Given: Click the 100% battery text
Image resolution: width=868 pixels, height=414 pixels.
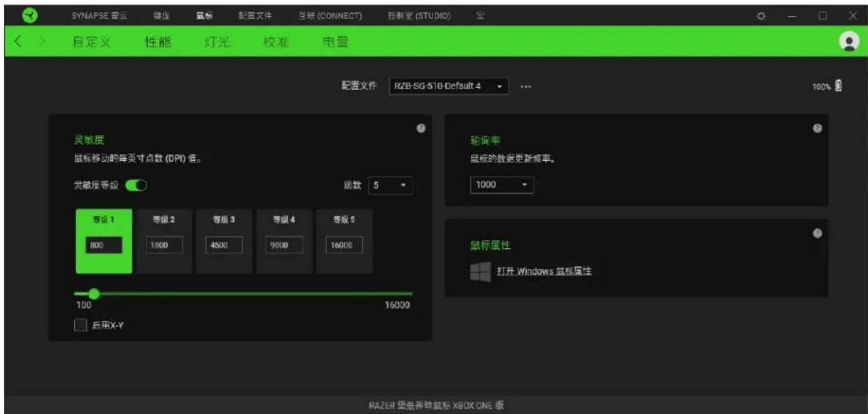Looking at the screenshot, I should pos(821,87).
